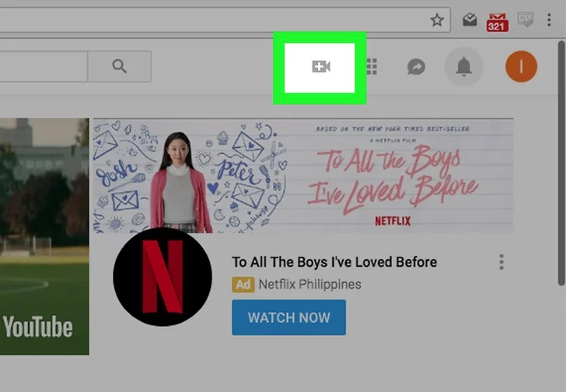
Task: Bookmark this page with the star icon
Action: click(437, 20)
